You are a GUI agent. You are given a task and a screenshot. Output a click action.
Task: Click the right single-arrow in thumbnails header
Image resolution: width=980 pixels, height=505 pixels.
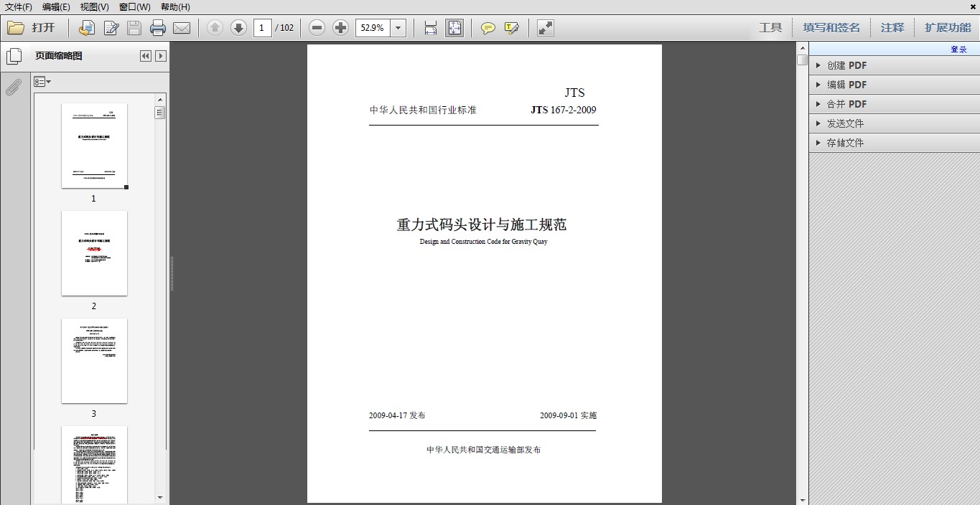(161, 56)
